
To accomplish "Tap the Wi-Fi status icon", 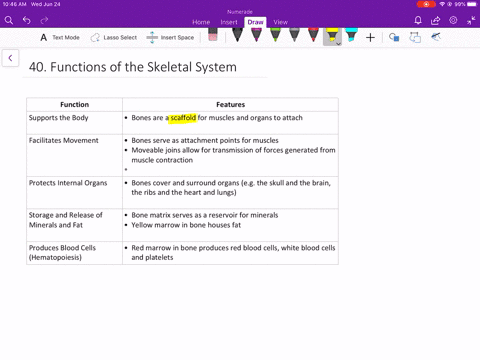I will click(442, 4).
